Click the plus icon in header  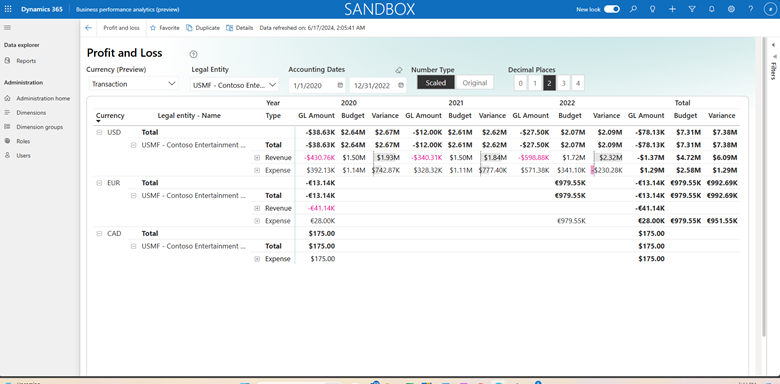point(673,9)
